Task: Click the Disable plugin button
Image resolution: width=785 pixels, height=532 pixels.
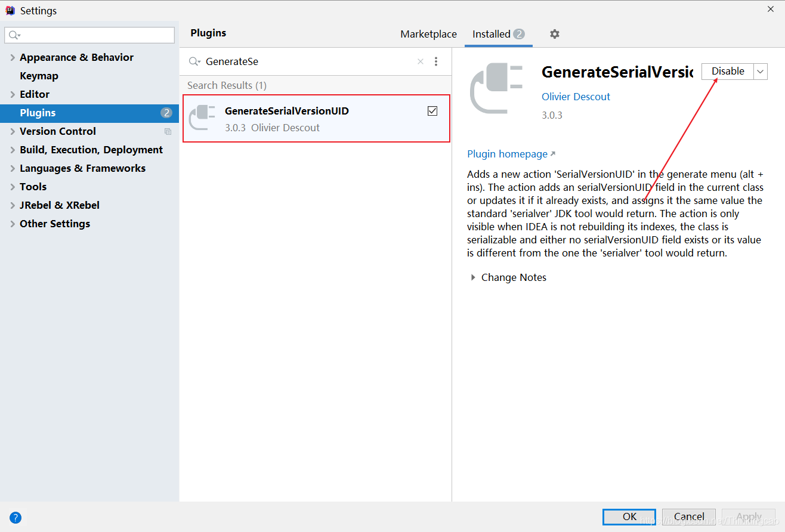Action: tap(728, 71)
